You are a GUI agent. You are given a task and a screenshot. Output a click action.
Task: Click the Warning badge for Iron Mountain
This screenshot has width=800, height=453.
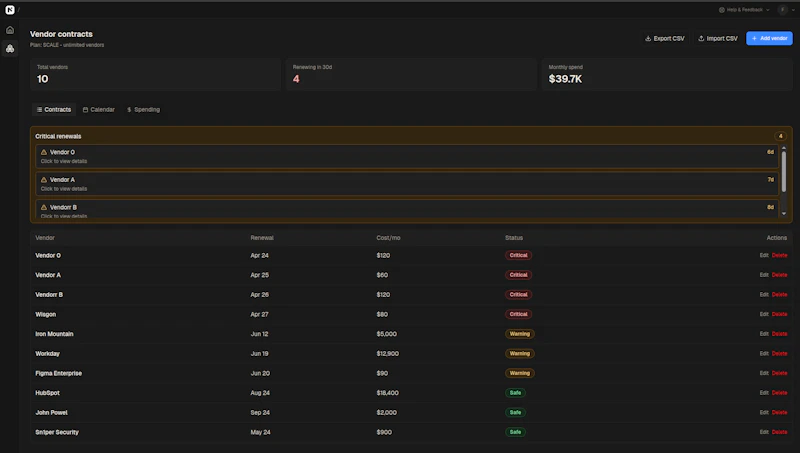coord(519,334)
